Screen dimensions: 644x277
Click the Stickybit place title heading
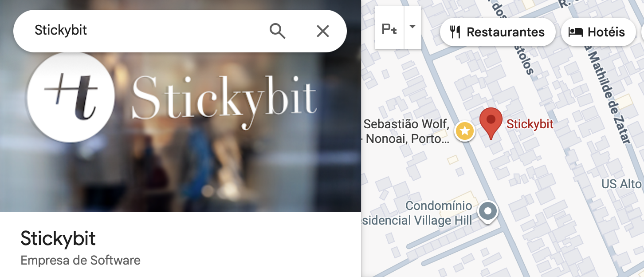point(58,239)
